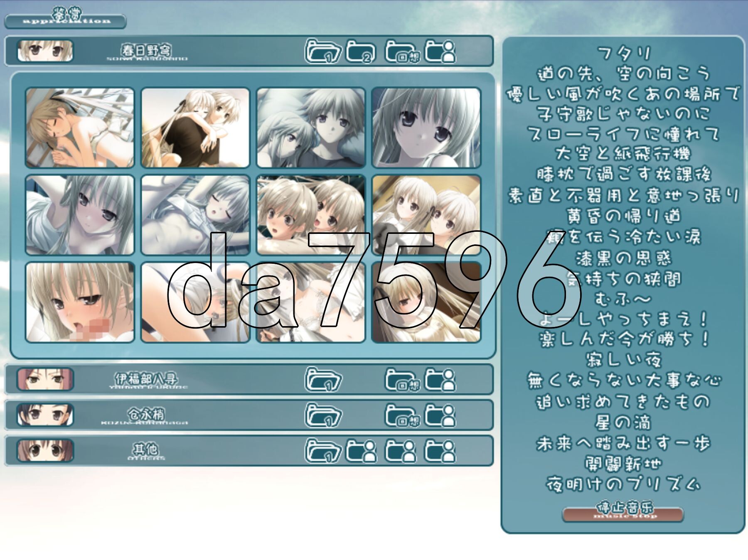The image size is (748, 560).
Task: Expand the 仓永梢 character section
Action: [x=145, y=415]
